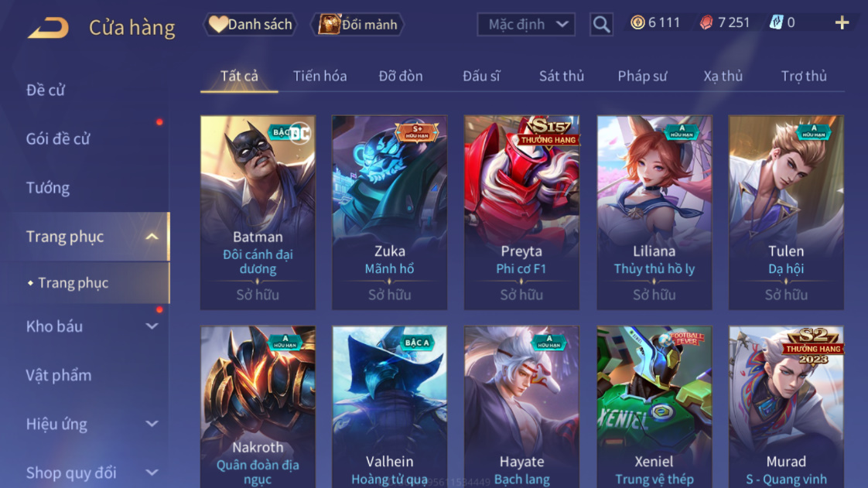Click the red ruby currency icon

706,22
